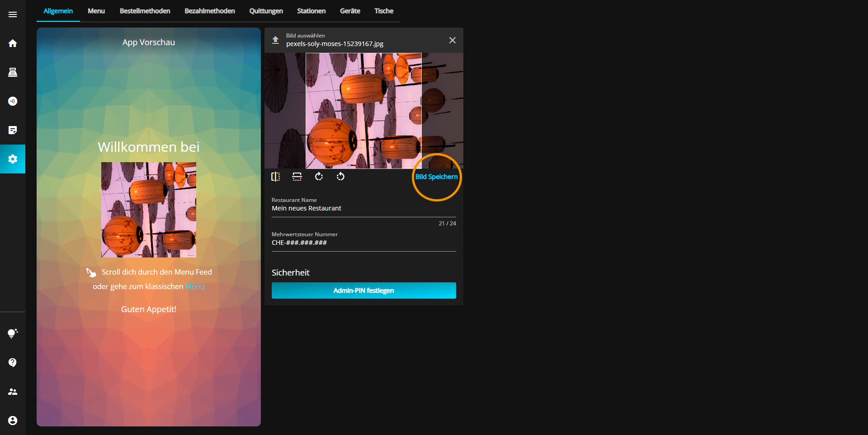Open the account profile icon
Image resolution: width=868 pixels, height=435 pixels.
pos(13,421)
